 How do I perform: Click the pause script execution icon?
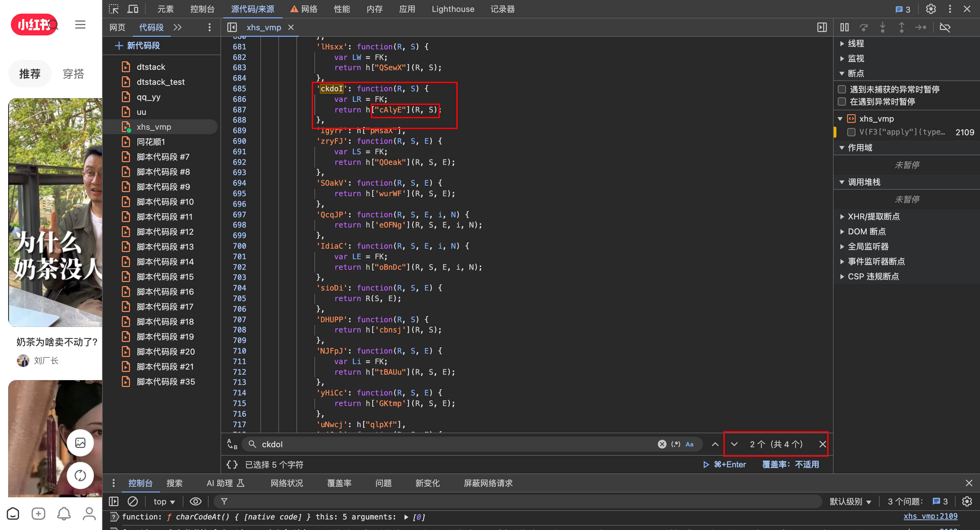(x=845, y=27)
